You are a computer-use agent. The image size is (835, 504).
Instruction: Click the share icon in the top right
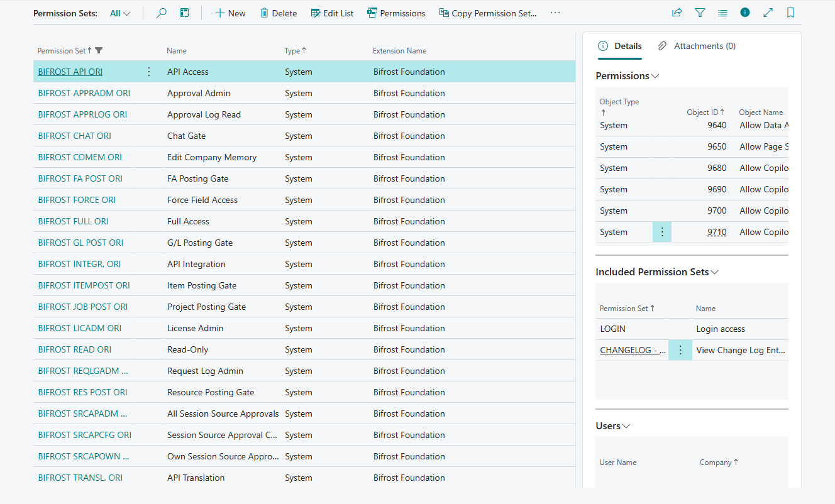point(677,13)
